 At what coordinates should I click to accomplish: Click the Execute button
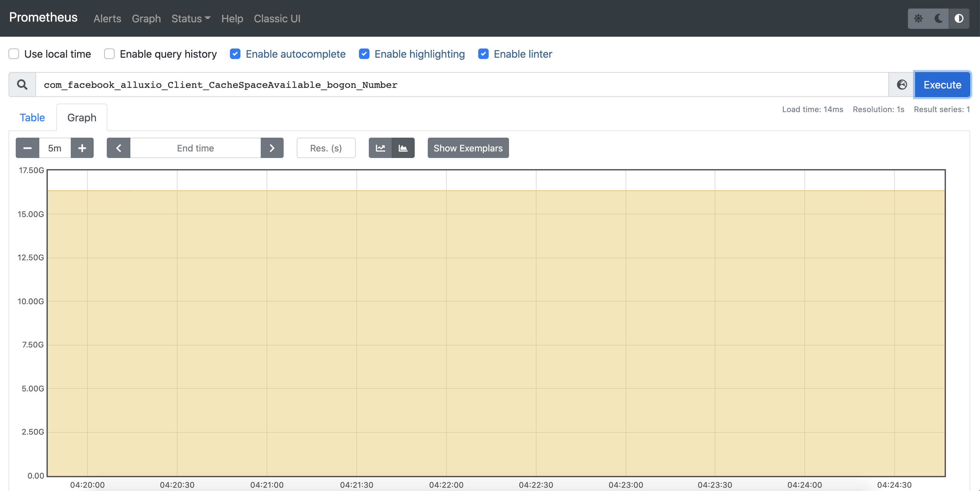click(x=942, y=85)
